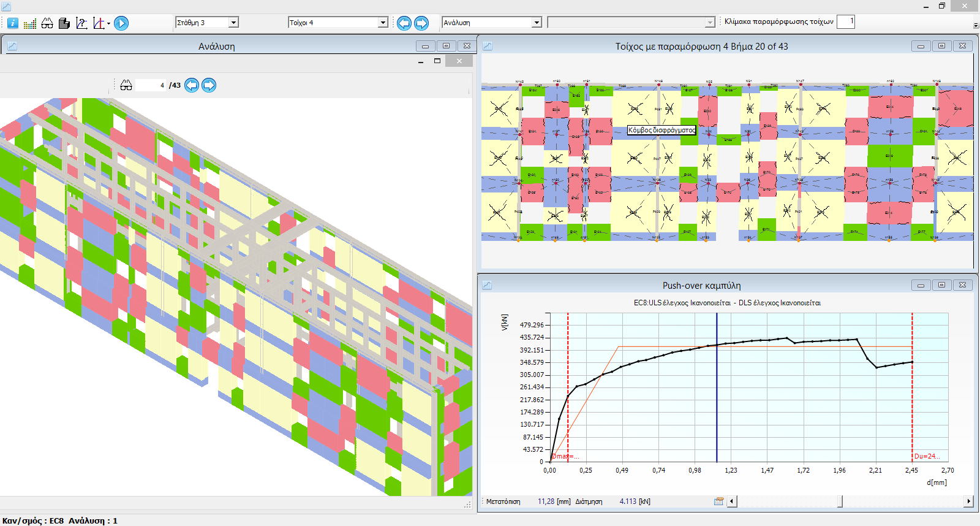Open the blue info icon in toolbar

click(x=12, y=23)
